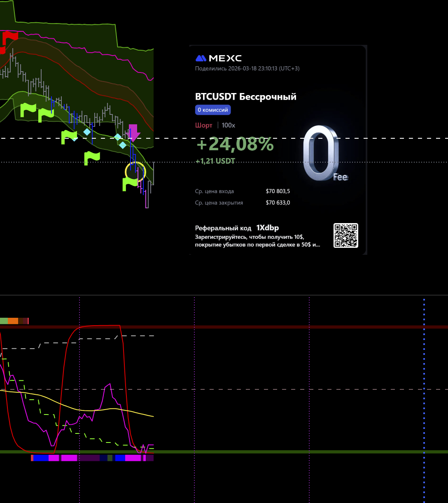Click the lowest cyan diamond marker
Viewport: 448px width, 503px height.
(x=123, y=145)
